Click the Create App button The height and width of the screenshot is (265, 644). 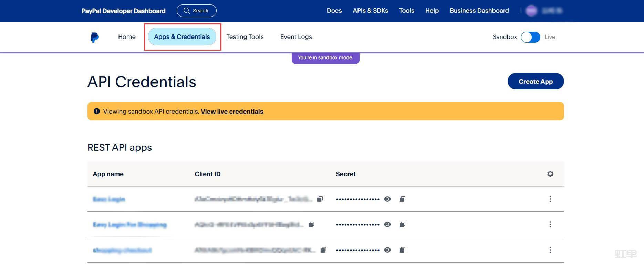click(536, 81)
